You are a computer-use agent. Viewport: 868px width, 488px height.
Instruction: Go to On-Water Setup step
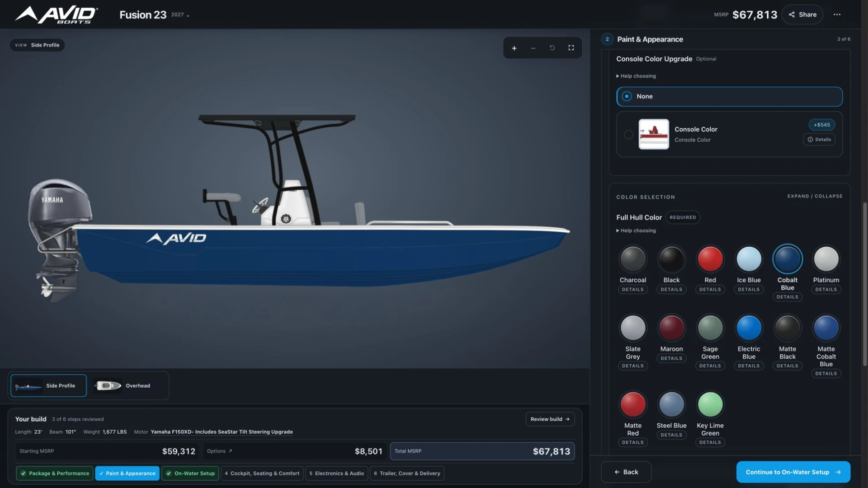tap(190, 473)
